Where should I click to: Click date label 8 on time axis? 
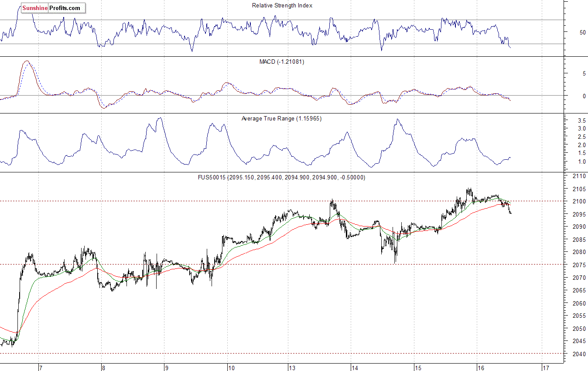point(103,368)
